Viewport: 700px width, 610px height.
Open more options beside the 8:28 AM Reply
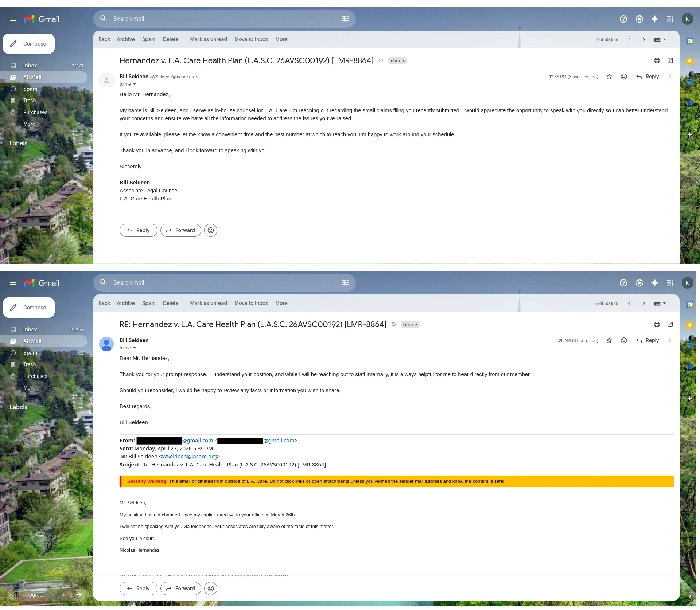[670, 340]
